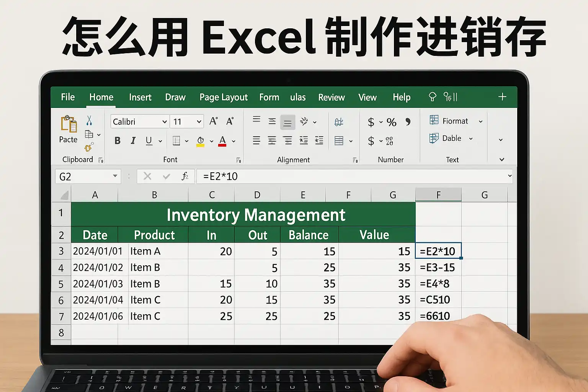
Task: Switch to the View tab
Action: click(x=367, y=97)
